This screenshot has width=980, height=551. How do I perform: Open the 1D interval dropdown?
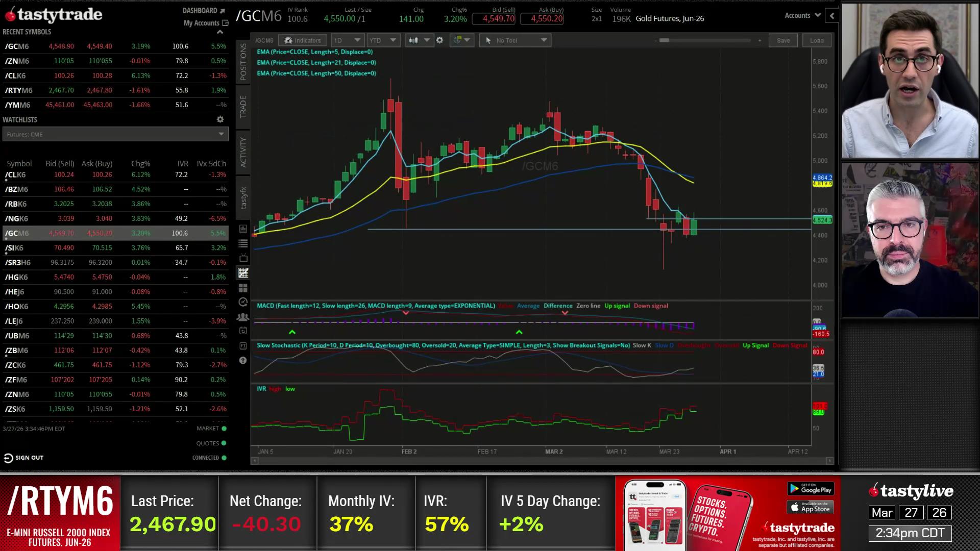pyautogui.click(x=347, y=40)
